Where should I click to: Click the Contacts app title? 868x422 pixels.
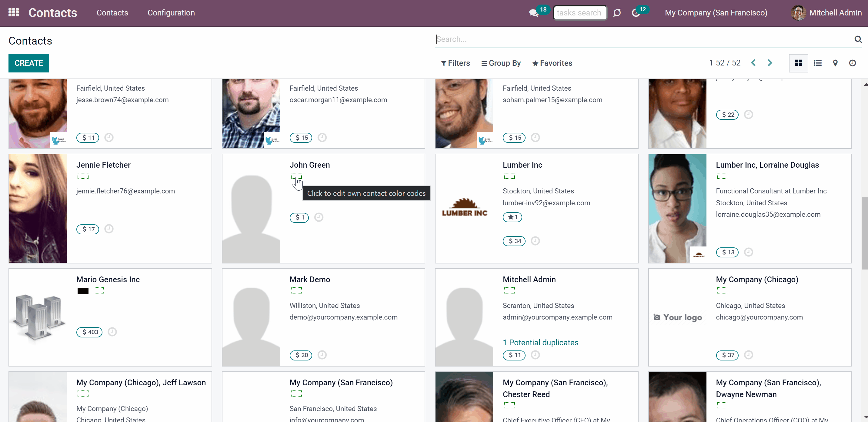click(x=53, y=13)
